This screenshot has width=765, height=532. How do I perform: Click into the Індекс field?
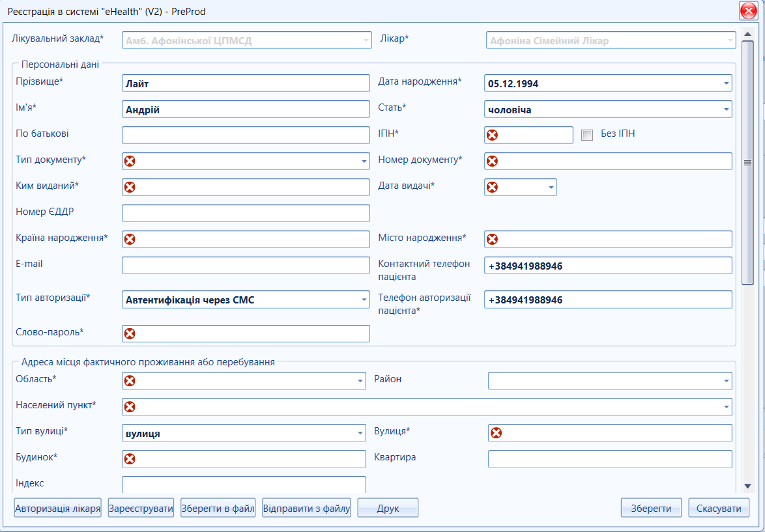click(x=244, y=484)
